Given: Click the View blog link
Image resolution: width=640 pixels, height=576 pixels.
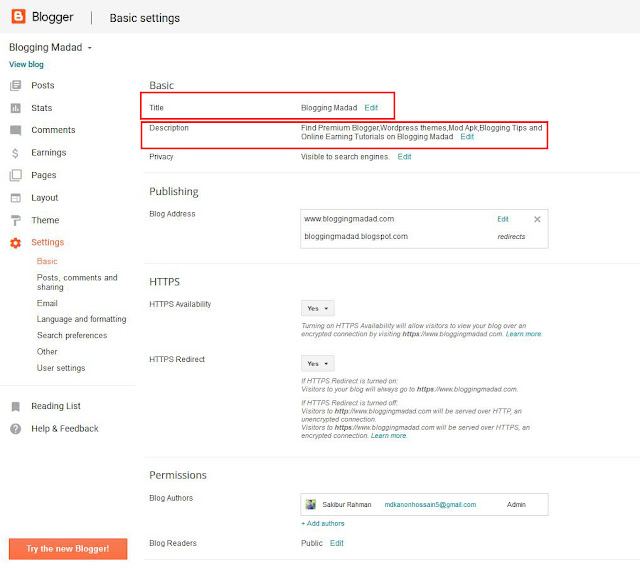Looking at the screenshot, I should click(26, 64).
